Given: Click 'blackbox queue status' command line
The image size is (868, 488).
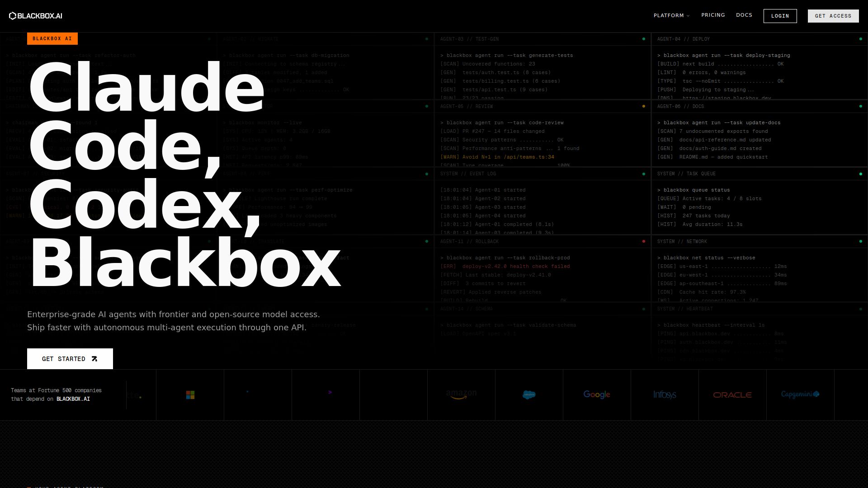Looking at the screenshot, I should tap(693, 190).
